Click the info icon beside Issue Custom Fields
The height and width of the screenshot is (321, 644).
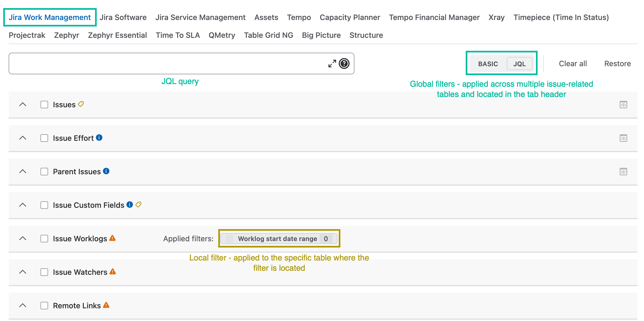[130, 205]
